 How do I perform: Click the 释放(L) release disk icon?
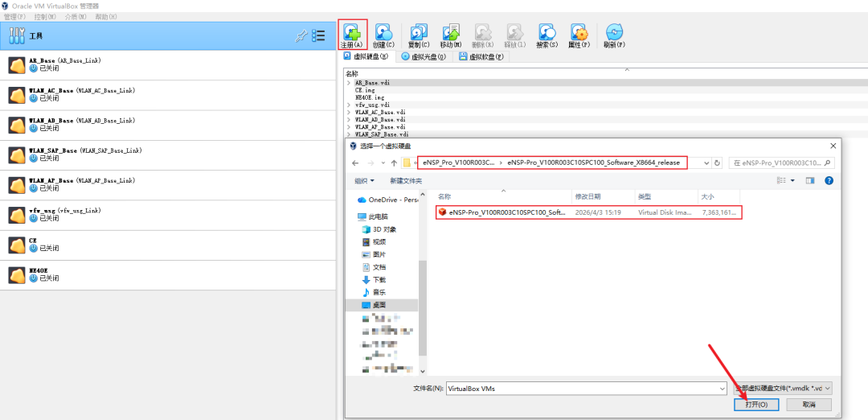point(515,31)
